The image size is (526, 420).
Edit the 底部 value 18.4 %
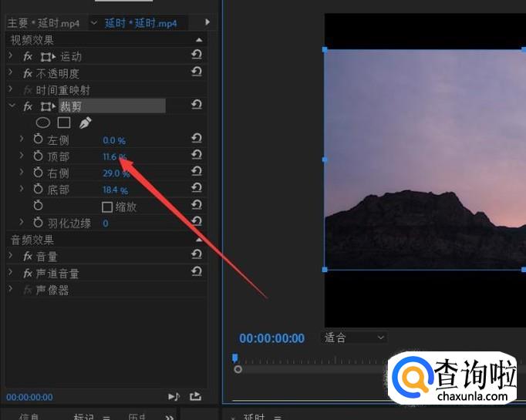(x=115, y=190)
